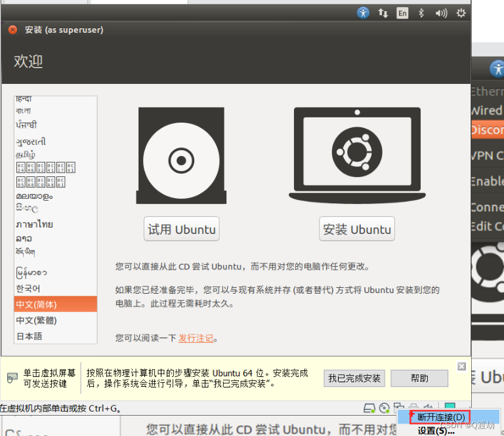504x436 pixels.
Task: Close the 安装 (as superuser) window
Action: tap(12, 30)
